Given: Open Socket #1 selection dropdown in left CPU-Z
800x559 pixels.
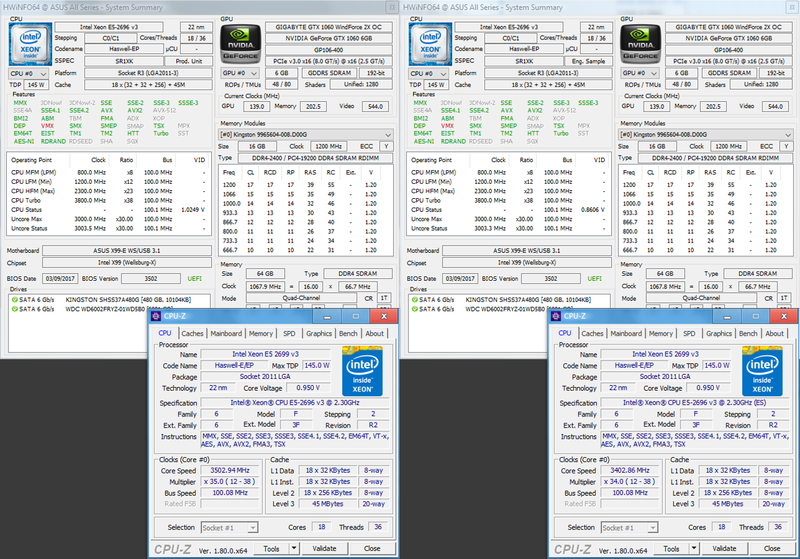Looking at the screenshot, I should [230, 528].
